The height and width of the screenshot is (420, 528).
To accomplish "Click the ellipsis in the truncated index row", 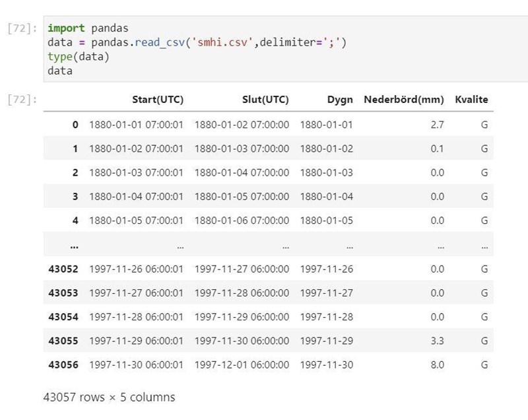I will click(x=74, y=245).
